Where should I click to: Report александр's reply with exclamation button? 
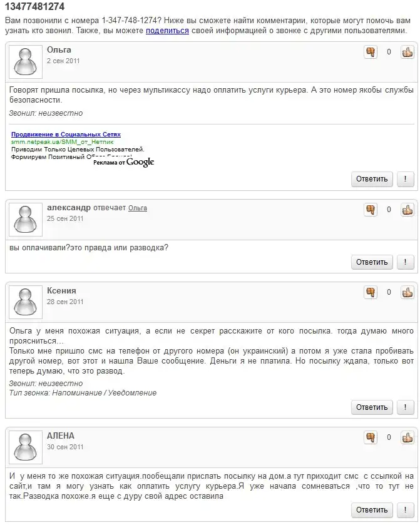click(405, 262)
